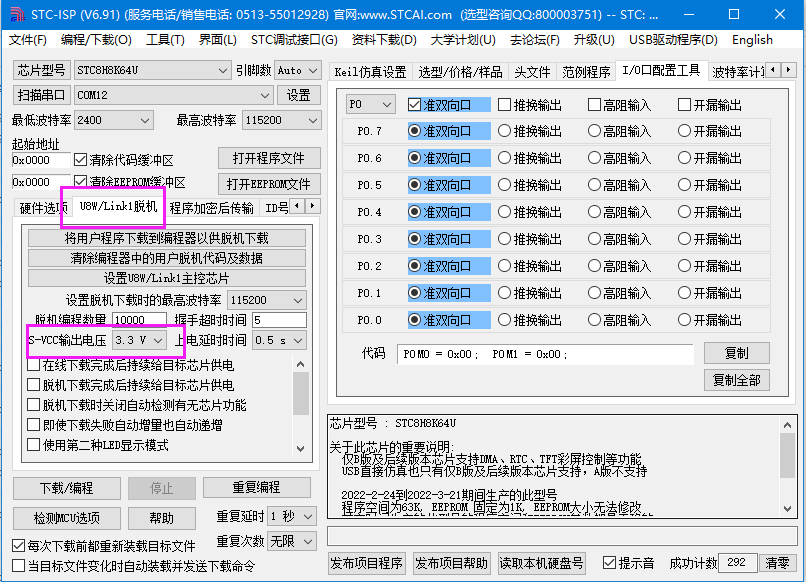Screen dimensions: 806x582
Task: Click up arrow of chip info text scrollbar
Action: click(x=787, y=425)
